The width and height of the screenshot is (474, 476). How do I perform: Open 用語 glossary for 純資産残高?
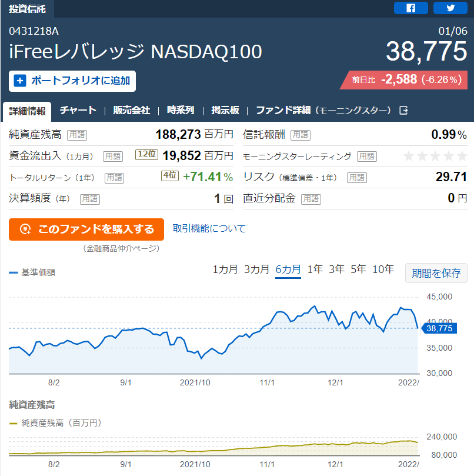(77, 135)
